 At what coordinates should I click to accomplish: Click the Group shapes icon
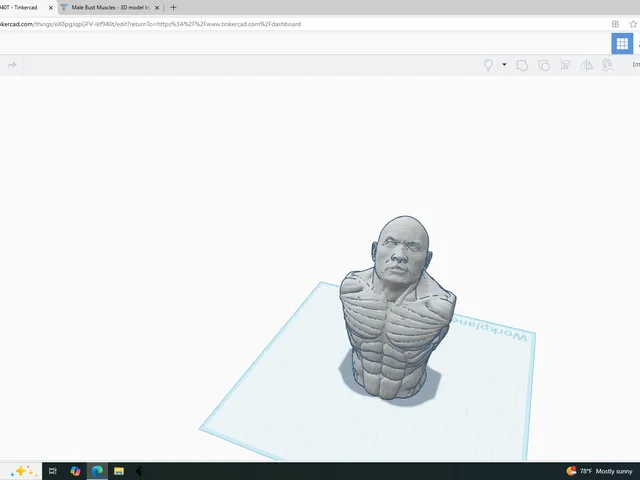pos(522,65)
